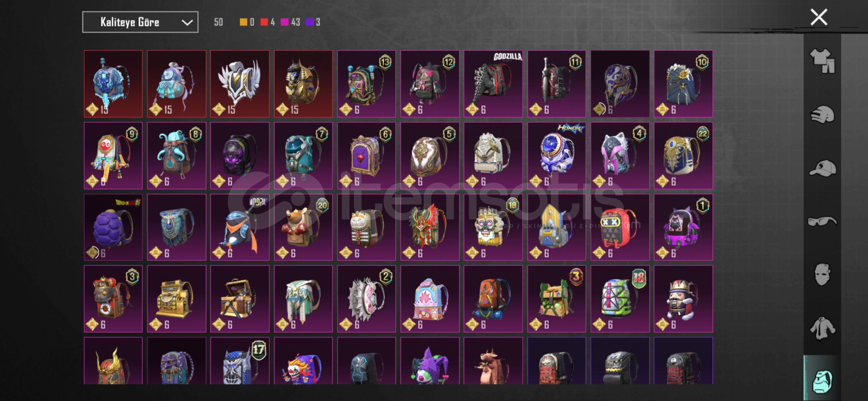
Task: Select the nutcracker king backpack
Action: pos(683,299)
